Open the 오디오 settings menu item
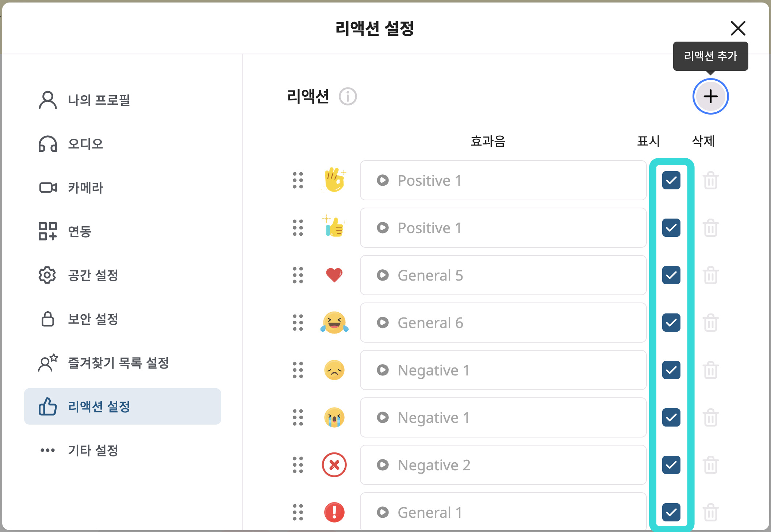 coord(47,144)
